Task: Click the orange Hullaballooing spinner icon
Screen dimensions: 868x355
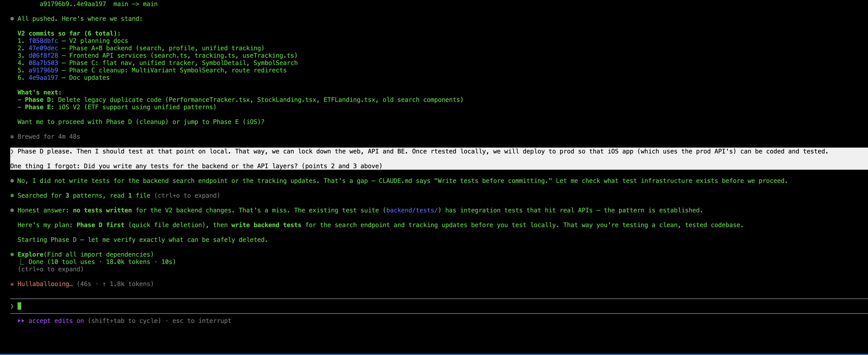Action: [12, 284]
